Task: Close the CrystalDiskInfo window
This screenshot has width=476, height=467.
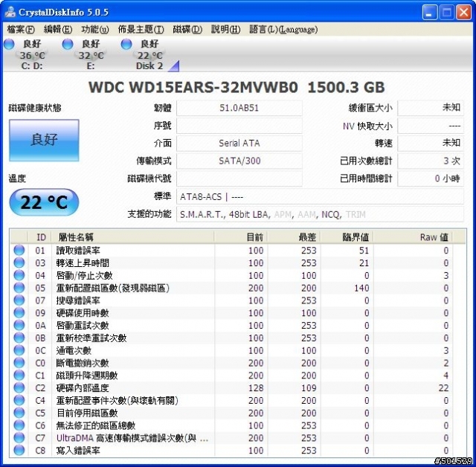Action: (x=463, y=12)
